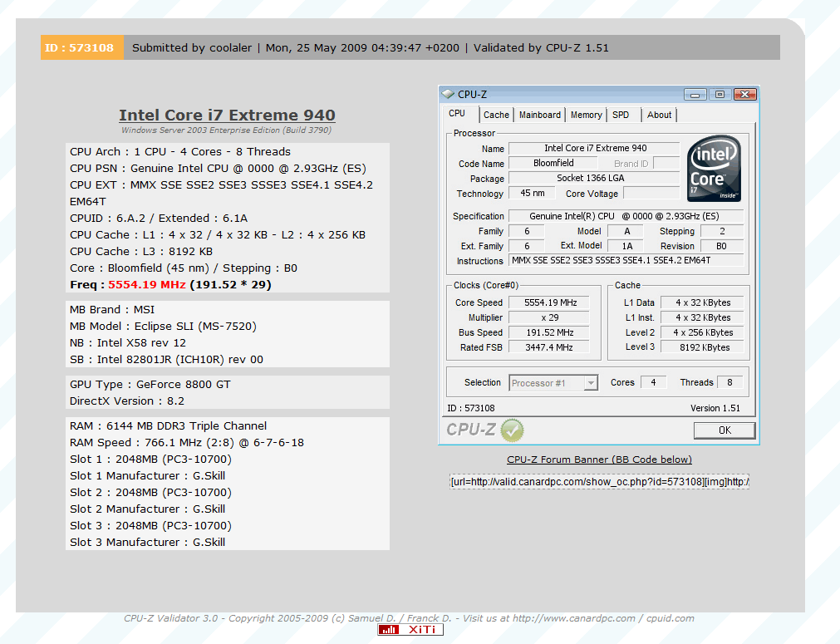Viewport: 840px width, 644px height.
Task: Click 'DirectX Version : 8.2' line
Action: click(127, 401)
